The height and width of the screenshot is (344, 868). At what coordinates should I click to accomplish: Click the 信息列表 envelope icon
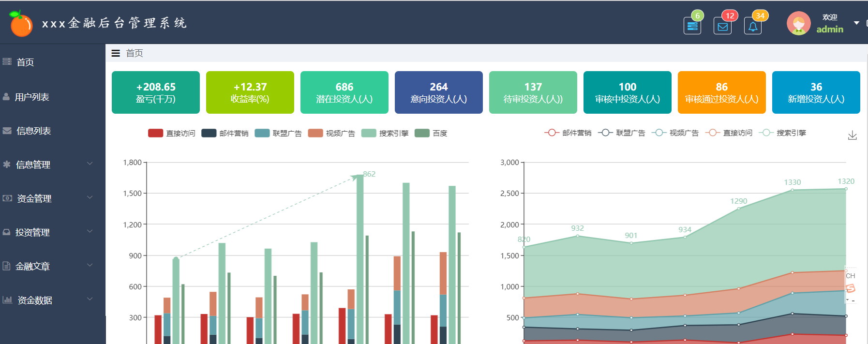point(7,131)
